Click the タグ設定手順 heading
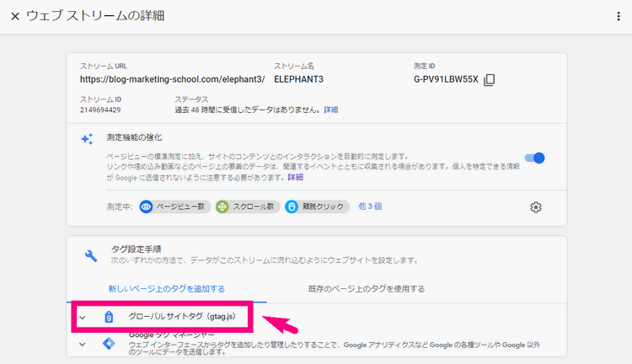632x364 pixels. (x=137, y=249)
